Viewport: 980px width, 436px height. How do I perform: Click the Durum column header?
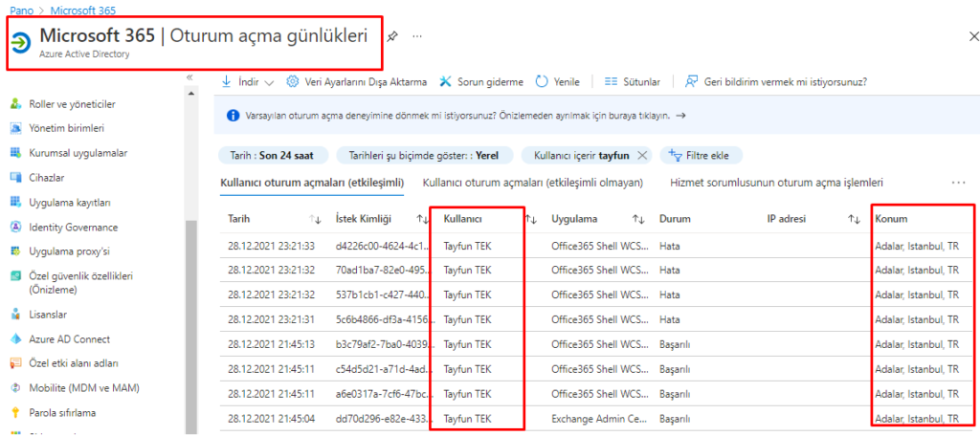[x=673, y=219]
